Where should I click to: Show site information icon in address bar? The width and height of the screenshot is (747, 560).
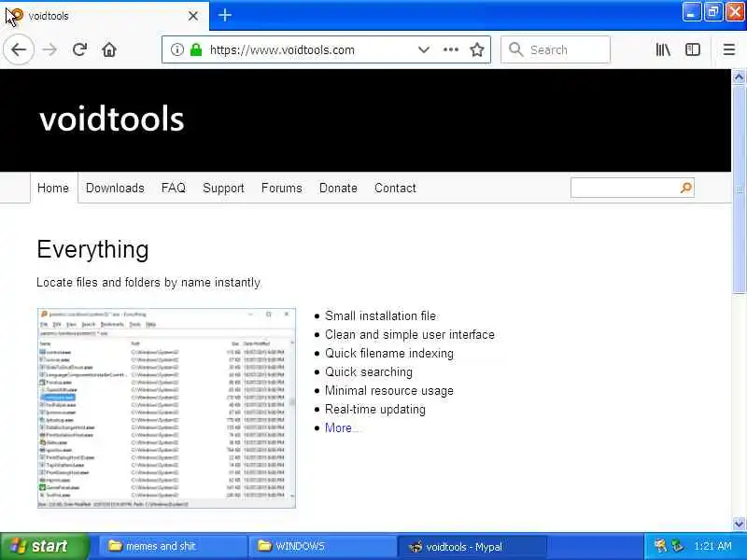176,49
